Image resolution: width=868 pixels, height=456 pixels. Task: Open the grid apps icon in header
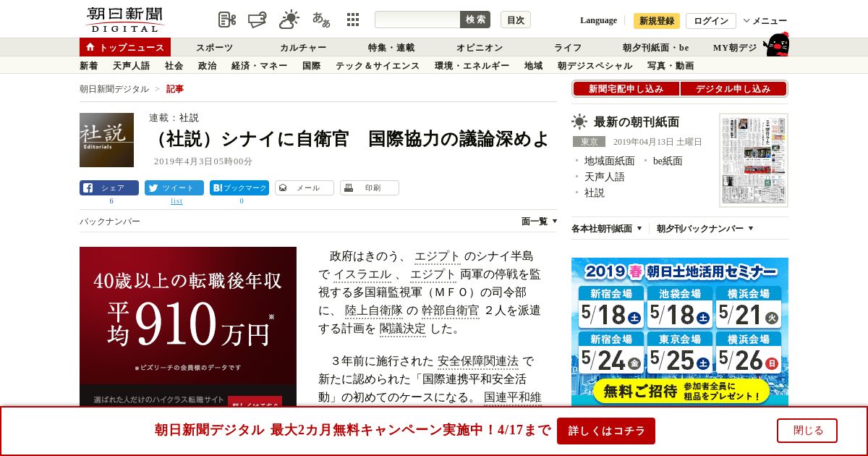pos(353,20)
